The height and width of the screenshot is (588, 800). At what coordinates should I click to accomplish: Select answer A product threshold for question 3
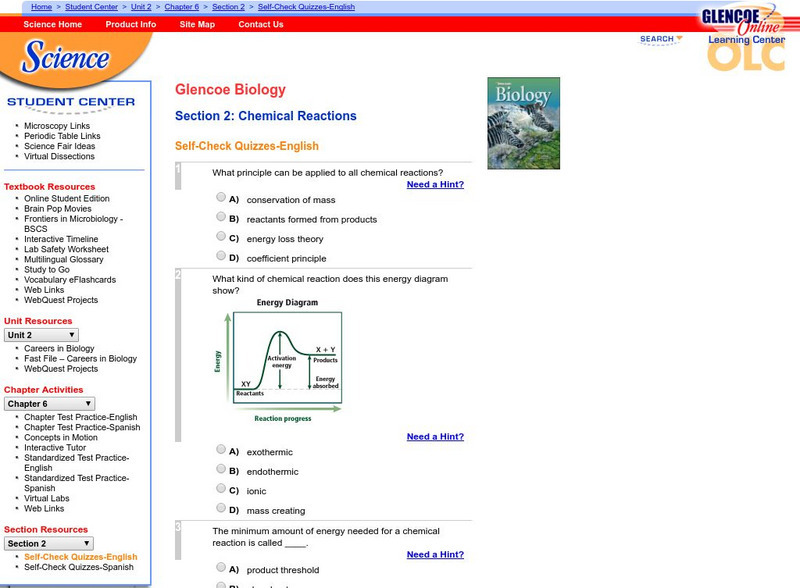coord(221,569)
